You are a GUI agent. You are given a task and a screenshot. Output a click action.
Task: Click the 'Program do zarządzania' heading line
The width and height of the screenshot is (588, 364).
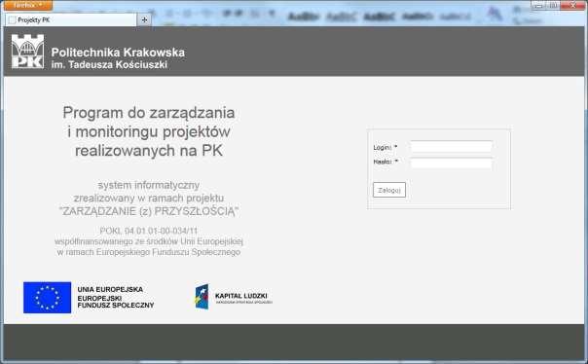coord(149,113)
